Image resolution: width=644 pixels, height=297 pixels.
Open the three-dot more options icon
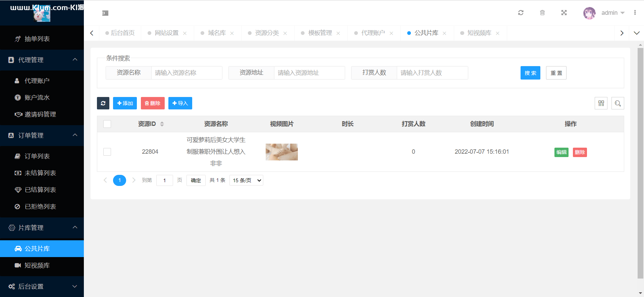(x=635, y=13)
